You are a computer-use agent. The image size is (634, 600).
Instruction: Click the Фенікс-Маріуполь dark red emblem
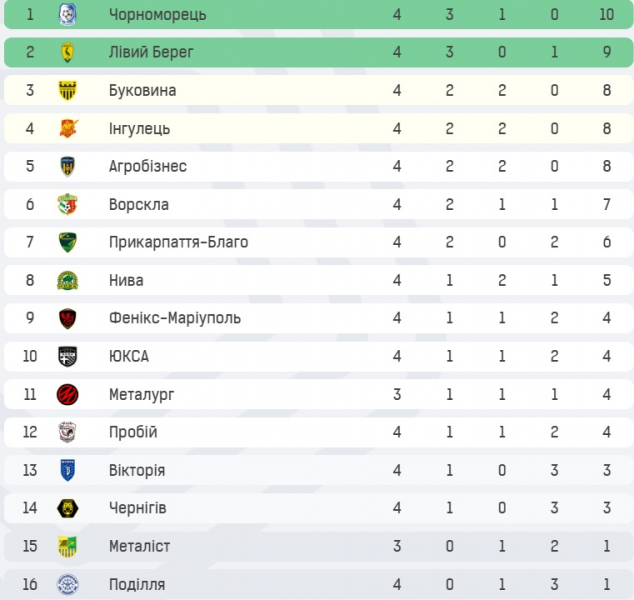pos(68,318)
